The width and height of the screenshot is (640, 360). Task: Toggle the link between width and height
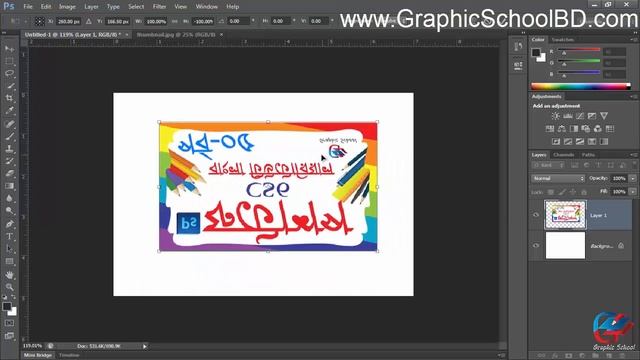[x=175, y=21]
